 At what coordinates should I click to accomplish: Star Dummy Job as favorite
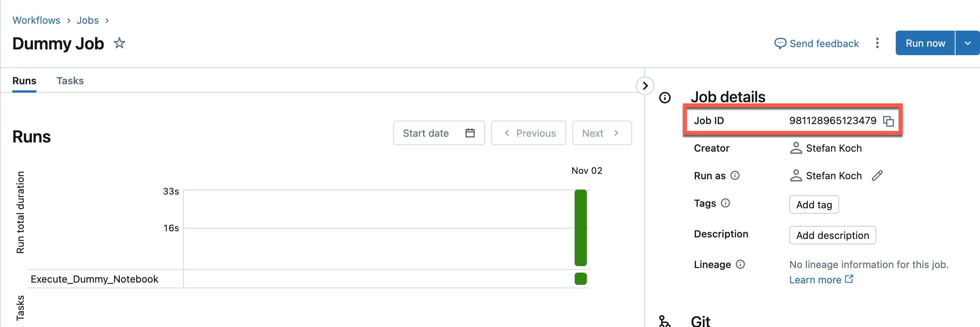(x=119, y=43)
